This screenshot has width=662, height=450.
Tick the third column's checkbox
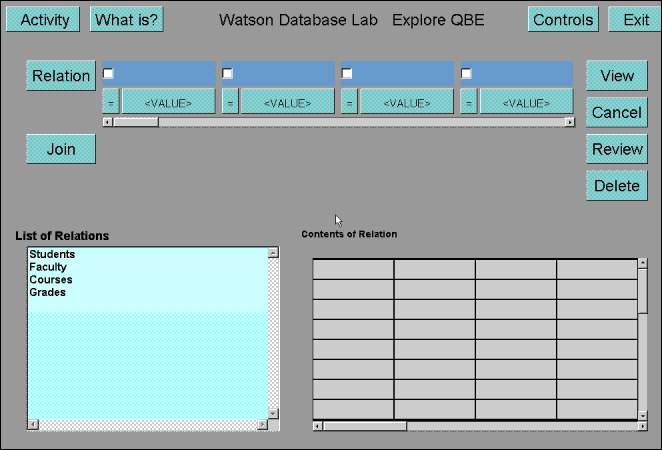pos(347,73)
